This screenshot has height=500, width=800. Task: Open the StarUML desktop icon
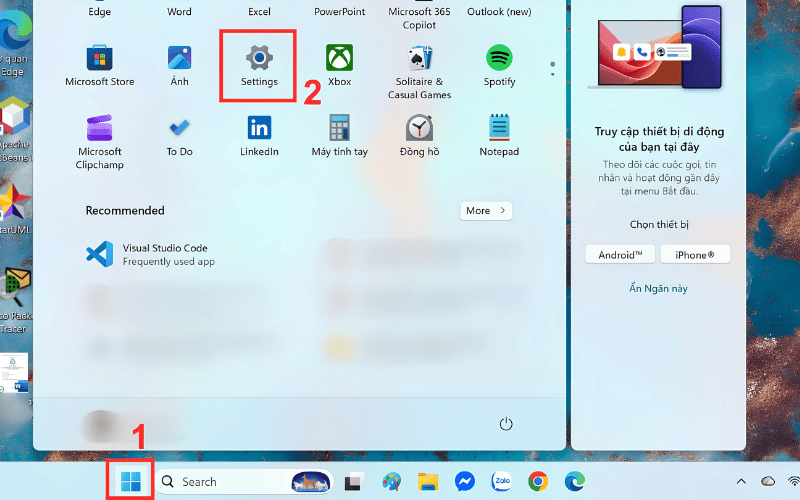[x=14, y=209]
